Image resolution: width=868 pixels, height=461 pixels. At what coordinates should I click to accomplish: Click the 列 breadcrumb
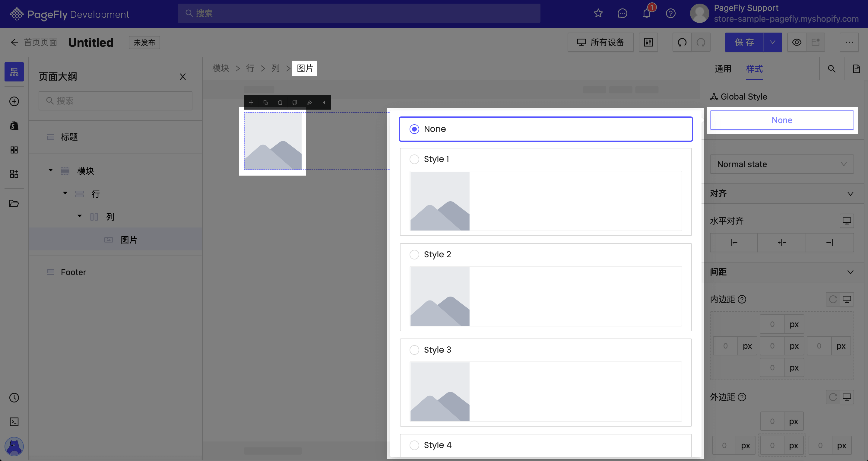(276, 68)
